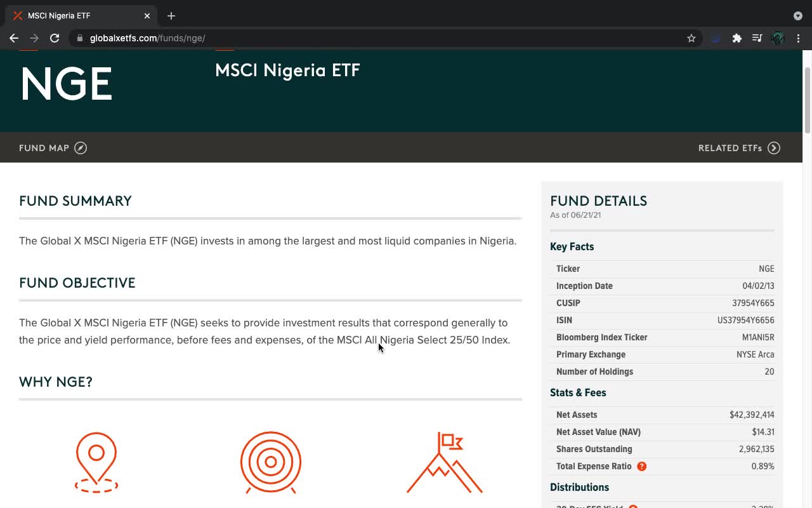
Task: Click the Key Facts subheading
Action: (572, 246)
